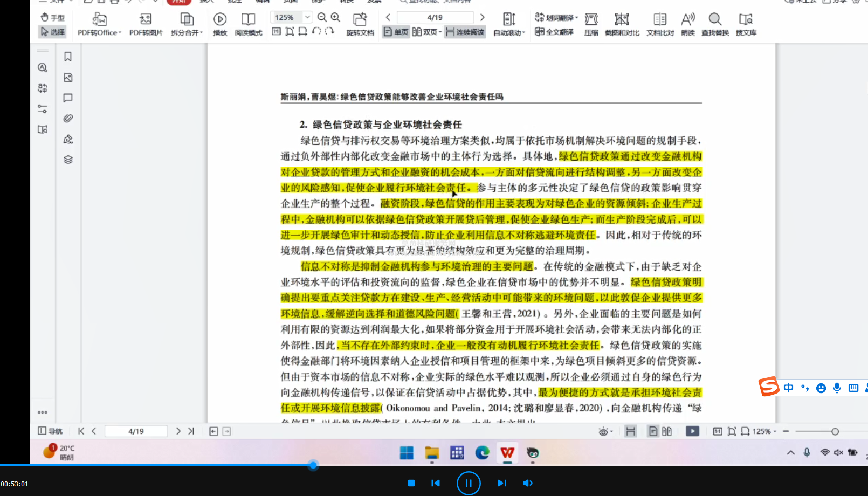Go to next page in status bar
This screenshot has width=868, height=496.
[178, 431]
